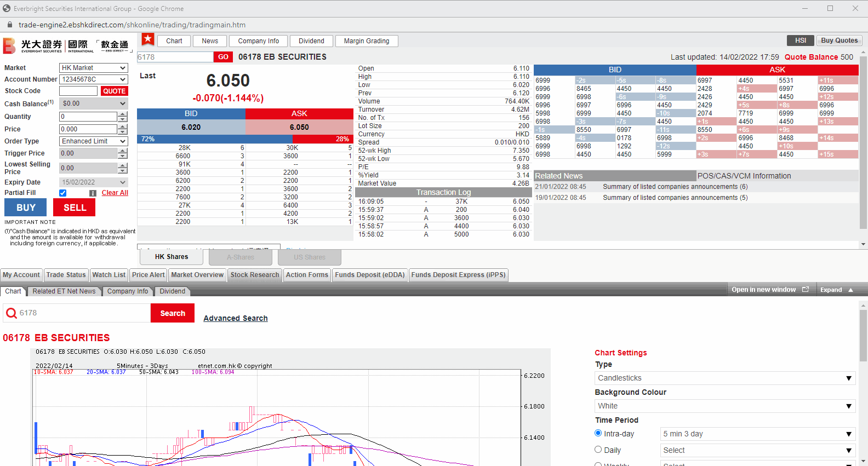Open the Order Type dropdown

(x=94, y=141)
